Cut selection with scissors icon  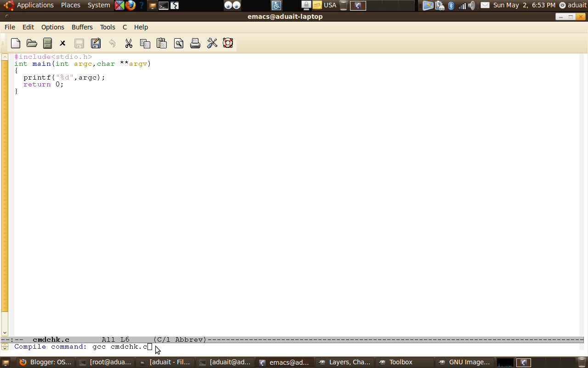(x=129, y=43)
